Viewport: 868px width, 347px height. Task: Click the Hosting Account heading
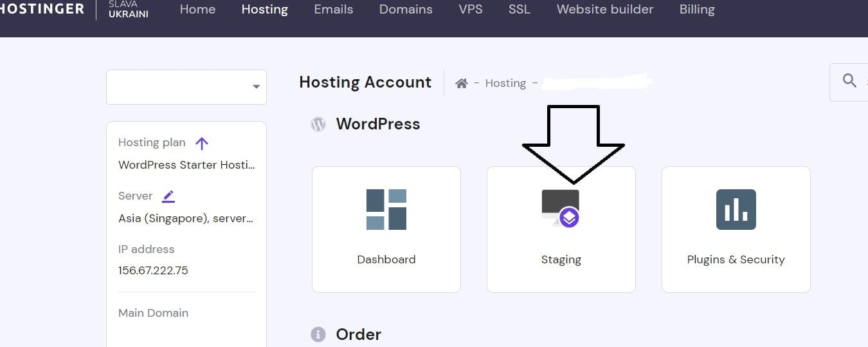coord(365,82)
